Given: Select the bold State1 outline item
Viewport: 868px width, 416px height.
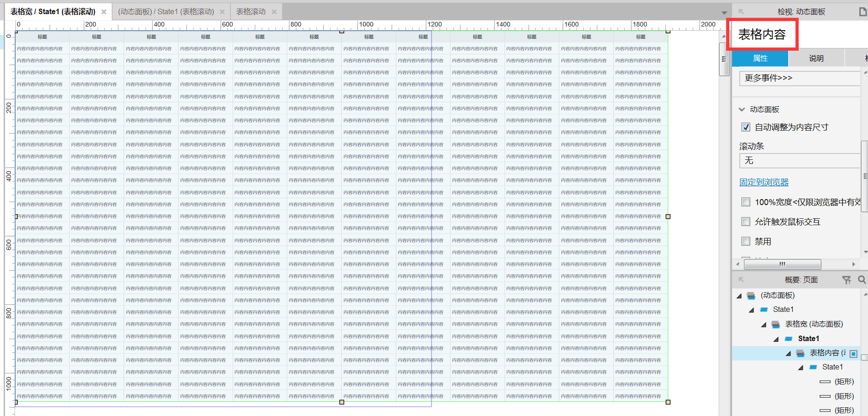Looking at the screenshot, I should 809,338.
